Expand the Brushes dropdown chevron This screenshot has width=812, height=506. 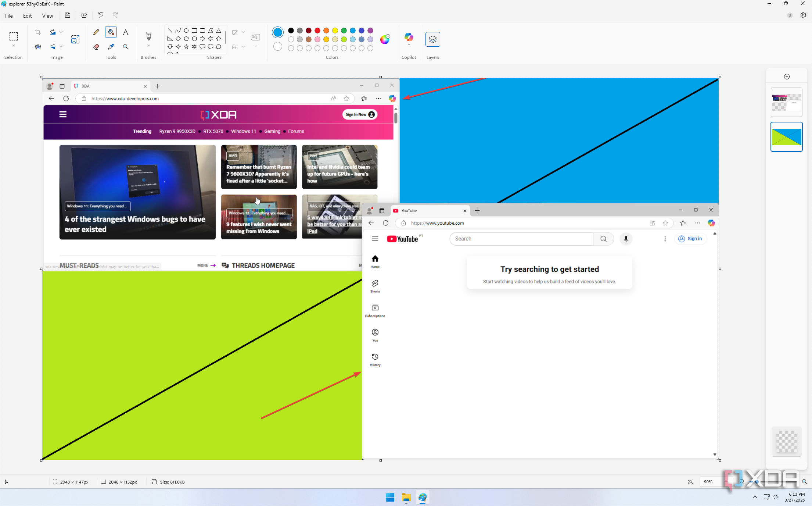[x=149, y=46]
